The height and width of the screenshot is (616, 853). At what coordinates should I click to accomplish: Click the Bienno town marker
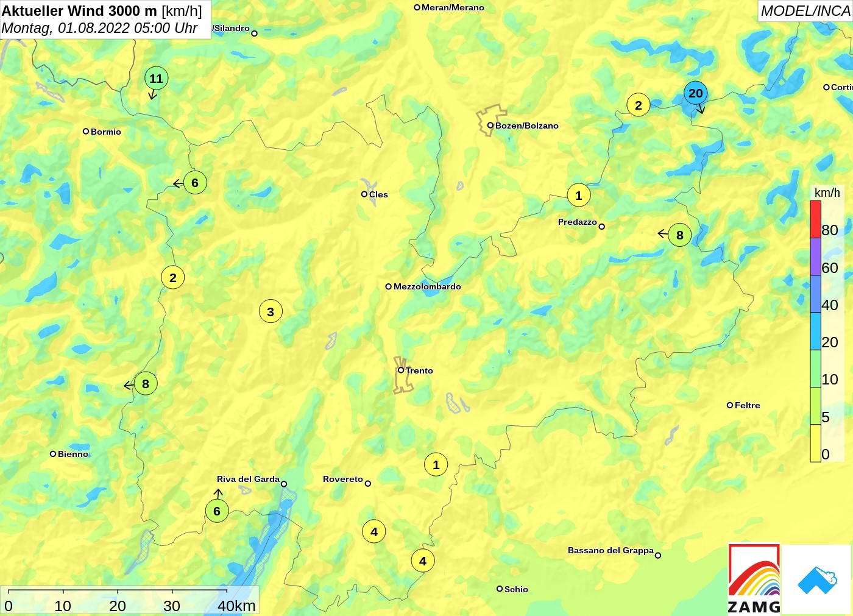[x=53, y=453]
